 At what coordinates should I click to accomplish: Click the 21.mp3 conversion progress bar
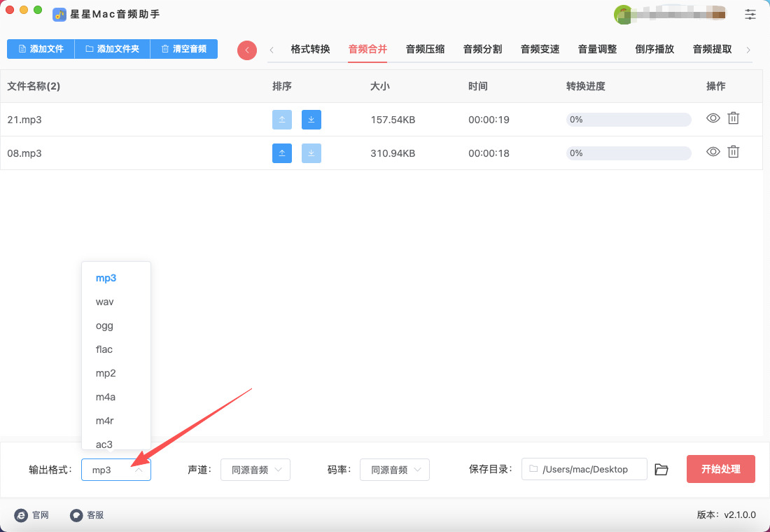(x=628, y=120)
